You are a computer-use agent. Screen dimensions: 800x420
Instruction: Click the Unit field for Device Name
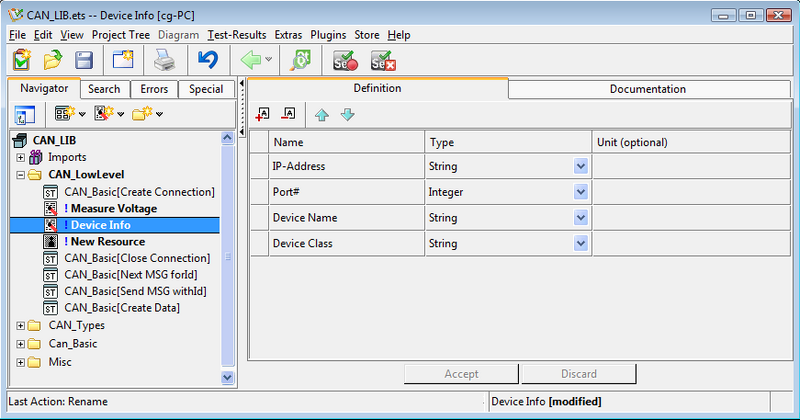pyautogui.click(x=692, y=218)
